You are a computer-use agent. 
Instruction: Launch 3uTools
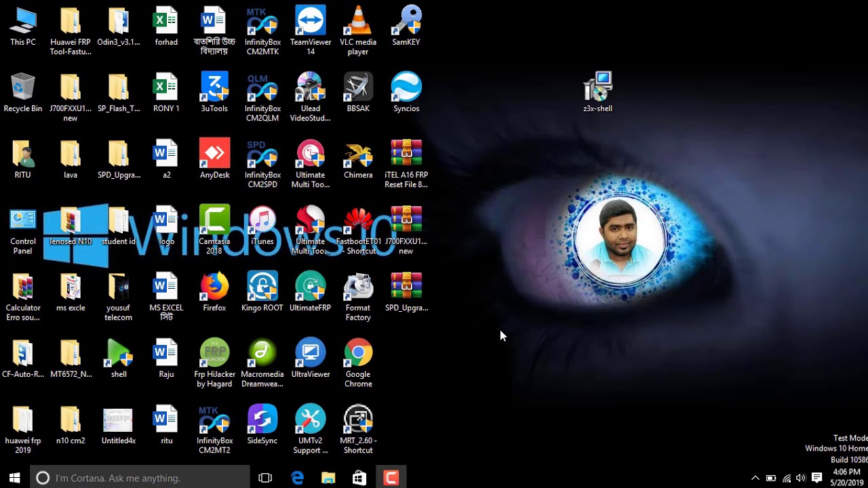[214, 93]
